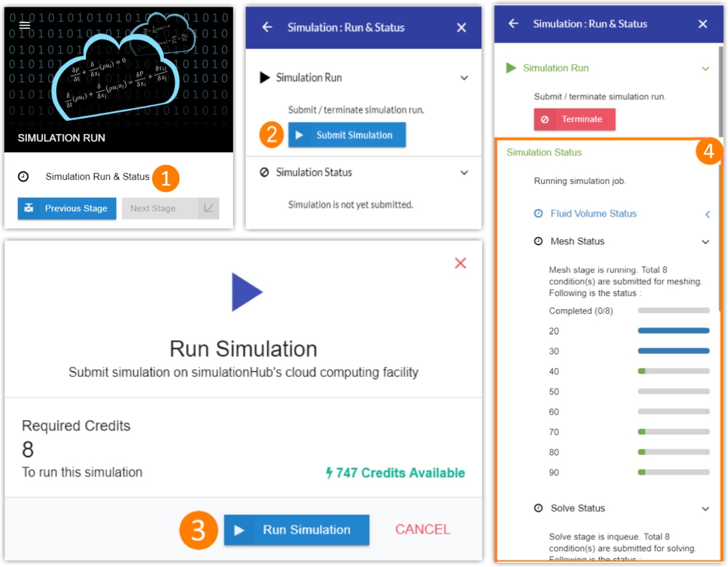Click the large blue play icon in dialog
Screen dimensions: 728x567
coord(246,292)
